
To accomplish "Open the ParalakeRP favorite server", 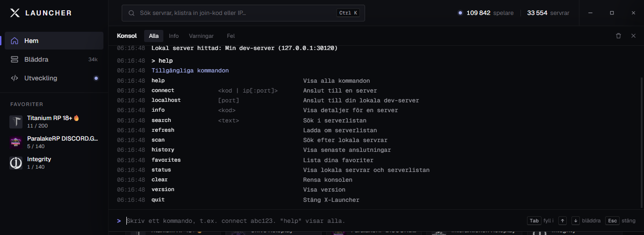I will pyautogui.click(x=54, y=142).
